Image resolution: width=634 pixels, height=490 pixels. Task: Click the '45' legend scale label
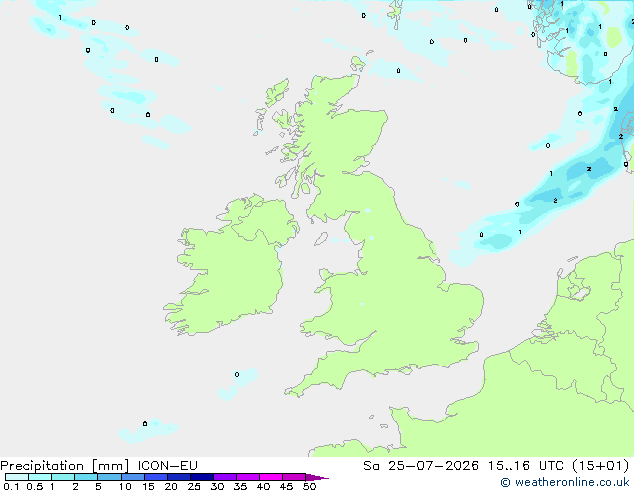point(286,486)
